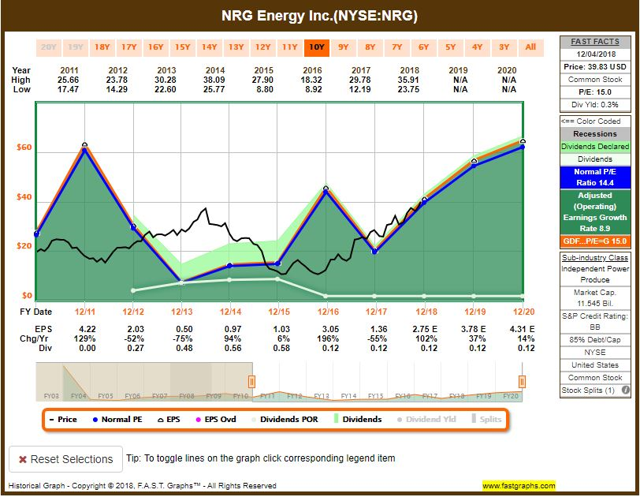Screen dimensions: 640x497
Task: Click the EPS value 4.22
Action: point(87,329)
